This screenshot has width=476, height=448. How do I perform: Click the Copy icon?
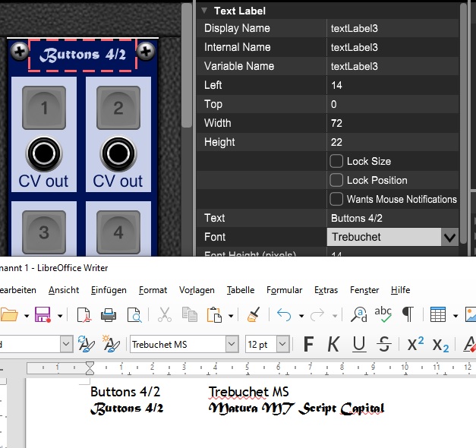point(190,314)
